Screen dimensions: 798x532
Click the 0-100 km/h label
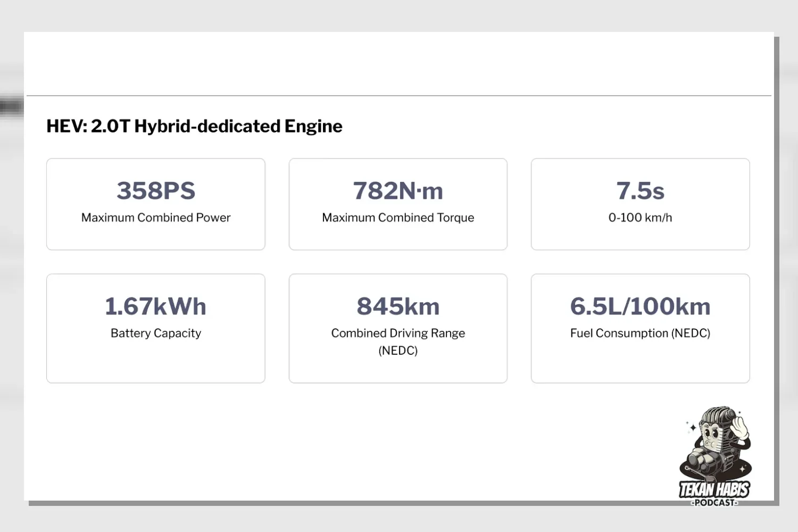tap(641, 218)
